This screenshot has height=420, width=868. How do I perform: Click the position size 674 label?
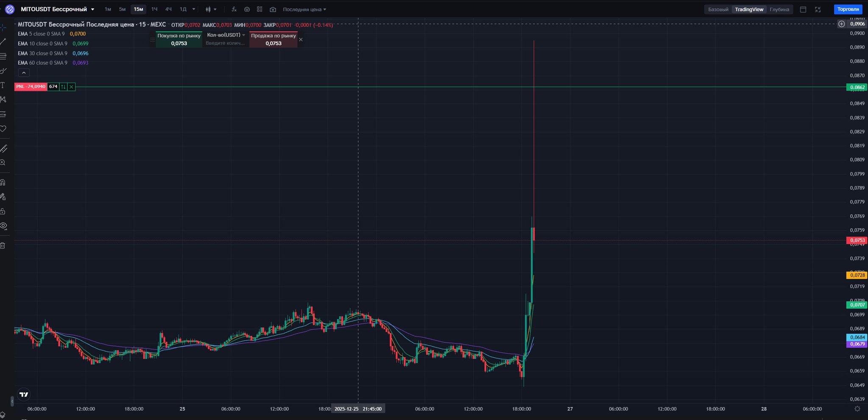[x=53, y=87]
